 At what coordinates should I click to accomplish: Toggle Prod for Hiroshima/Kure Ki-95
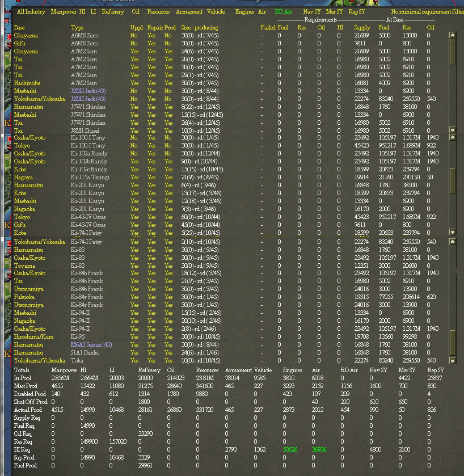(x=168, y=336)
